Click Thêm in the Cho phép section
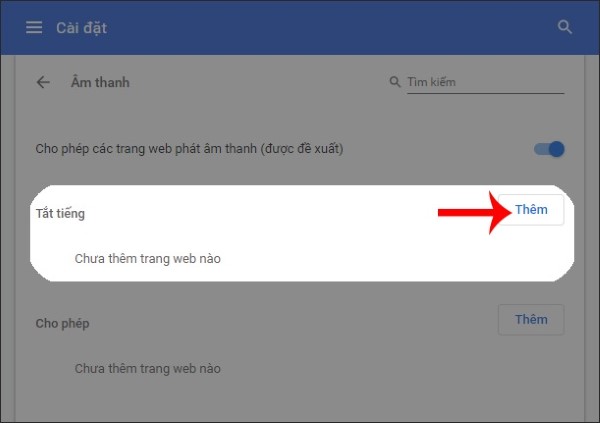The image size is (600, 423). (531, 320)
